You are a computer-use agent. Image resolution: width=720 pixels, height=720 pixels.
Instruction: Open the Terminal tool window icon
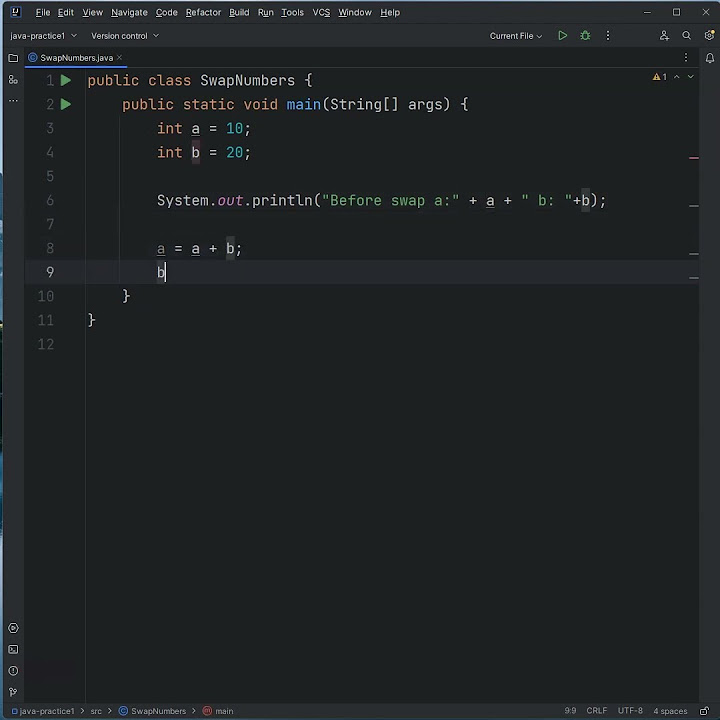tap(13, 649)
